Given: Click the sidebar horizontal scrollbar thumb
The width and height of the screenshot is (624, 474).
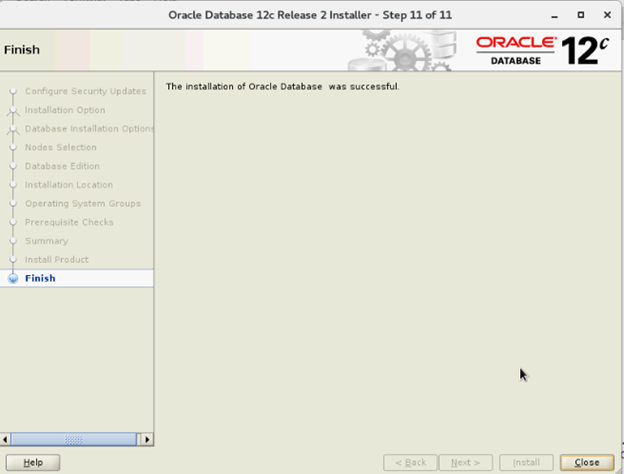Looking at the screenshot, I should click(74, 439).
